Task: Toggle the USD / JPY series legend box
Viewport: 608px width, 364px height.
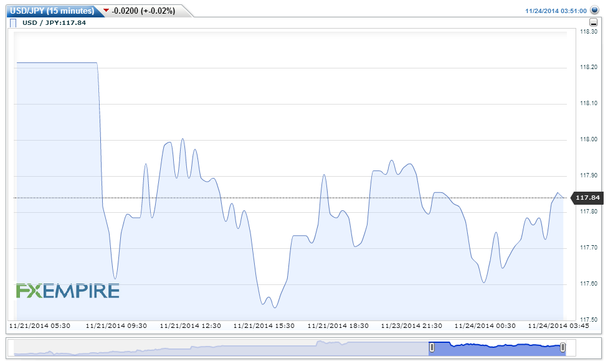Action: (x=13, y=23)
